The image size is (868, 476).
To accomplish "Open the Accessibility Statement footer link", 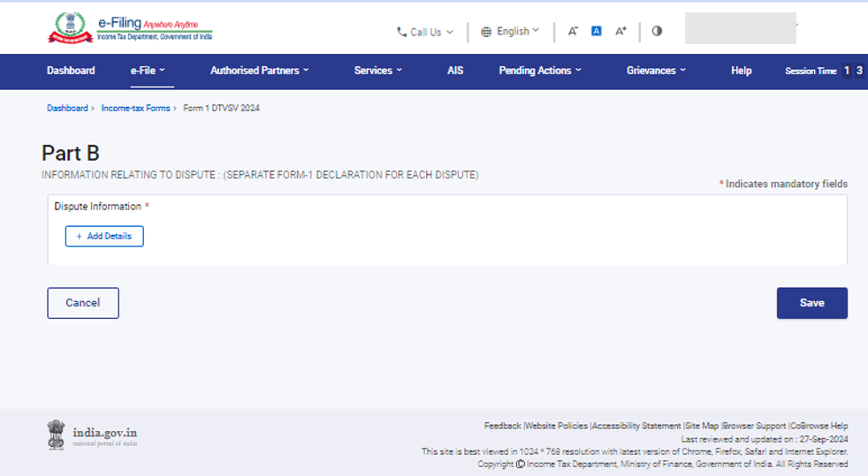I will [x=637, y=426].
